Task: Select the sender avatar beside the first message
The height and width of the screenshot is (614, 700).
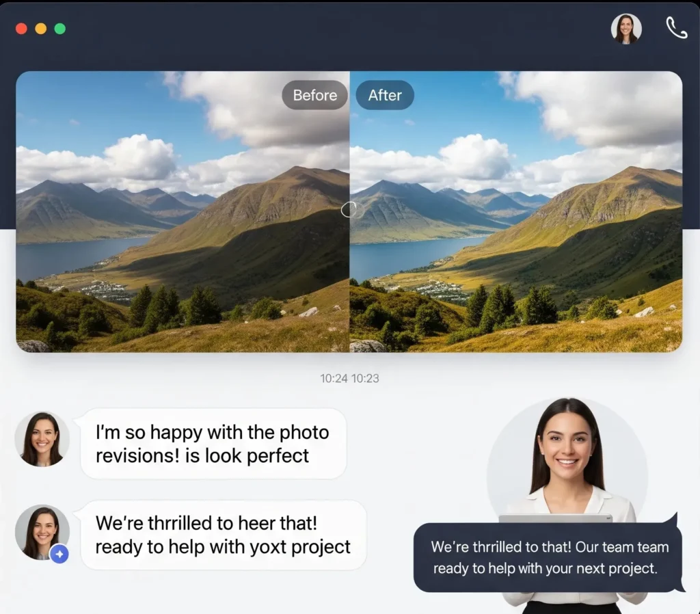Action: pos(42,439)
